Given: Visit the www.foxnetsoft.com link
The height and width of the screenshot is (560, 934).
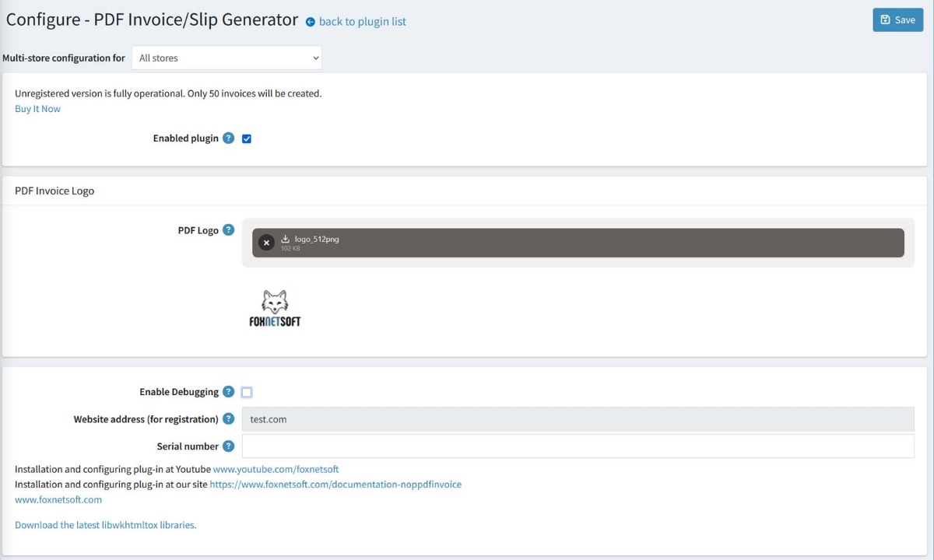Looking at the screenshot, I should [x=58, y=499].
